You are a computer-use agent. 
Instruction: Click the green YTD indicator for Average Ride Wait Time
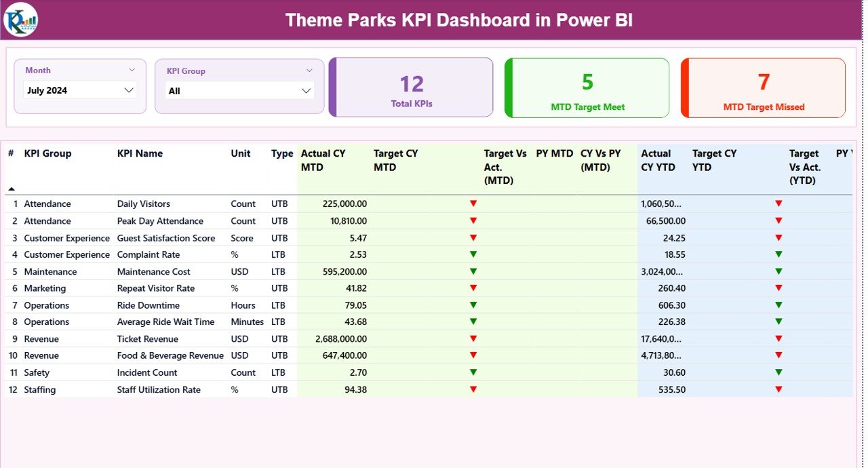point(778,321)
